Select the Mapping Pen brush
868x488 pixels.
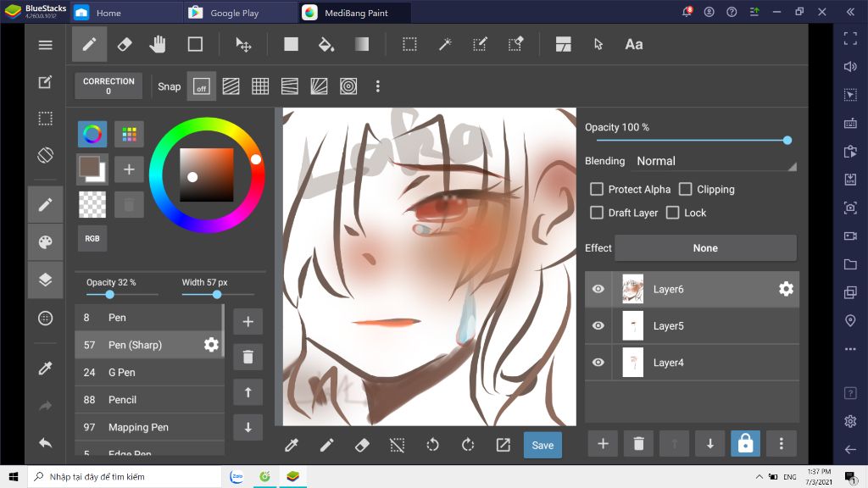click(148, 427)
